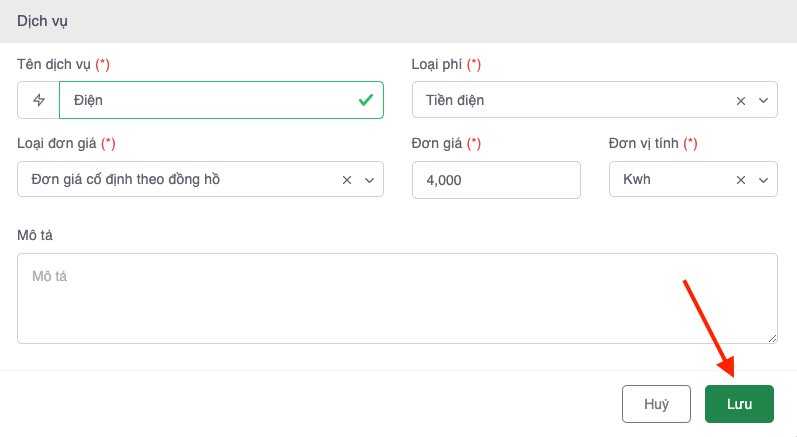Expand the Loại phí dropdown arrow
797x437 pixels.
(763, 100)
